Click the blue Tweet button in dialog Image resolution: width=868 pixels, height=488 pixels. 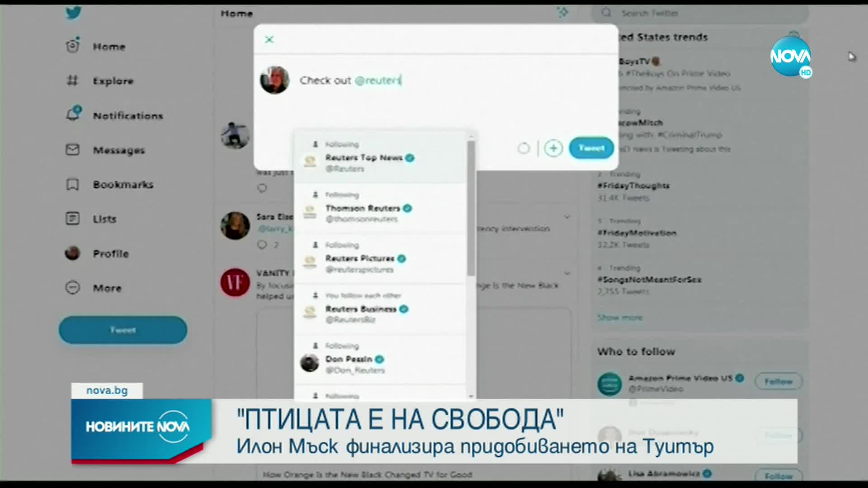click(591, 148)
